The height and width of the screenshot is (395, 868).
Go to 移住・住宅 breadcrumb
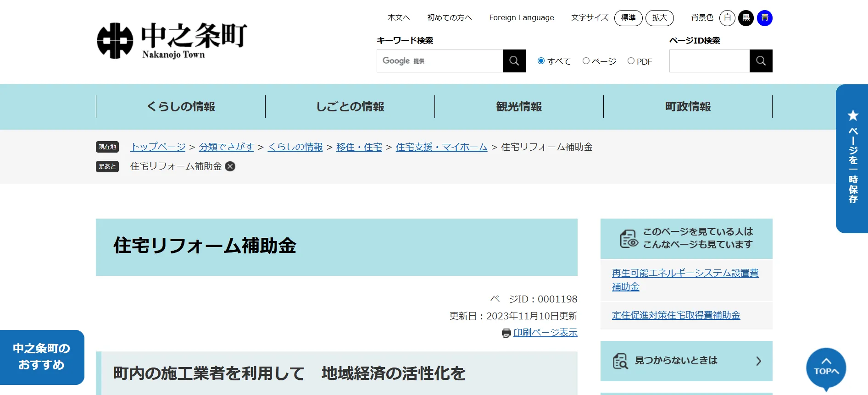click(x=359, y=147)
